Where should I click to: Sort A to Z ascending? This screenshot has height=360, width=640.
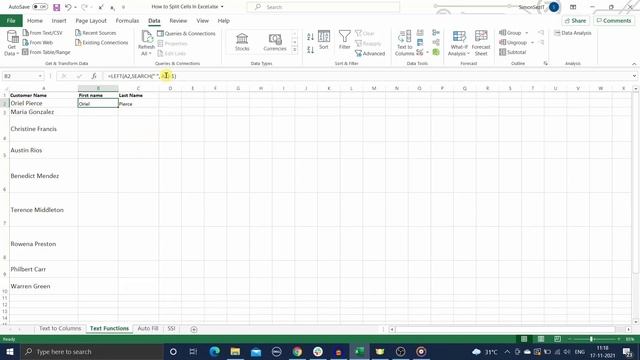point(310,37)
